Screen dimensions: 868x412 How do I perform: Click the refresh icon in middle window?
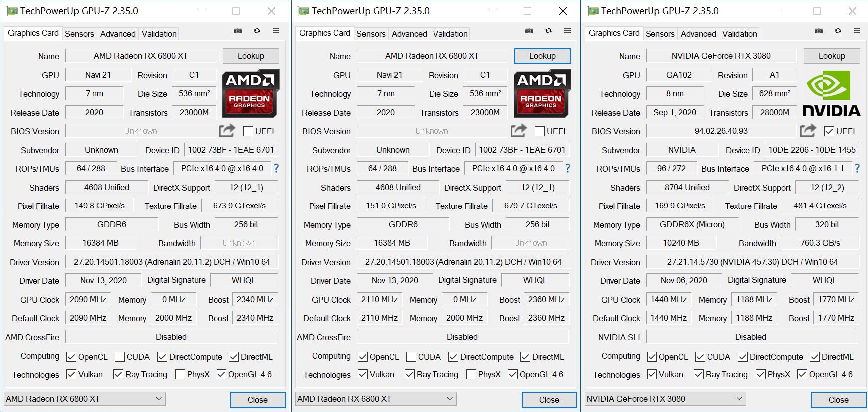point(548,31)
